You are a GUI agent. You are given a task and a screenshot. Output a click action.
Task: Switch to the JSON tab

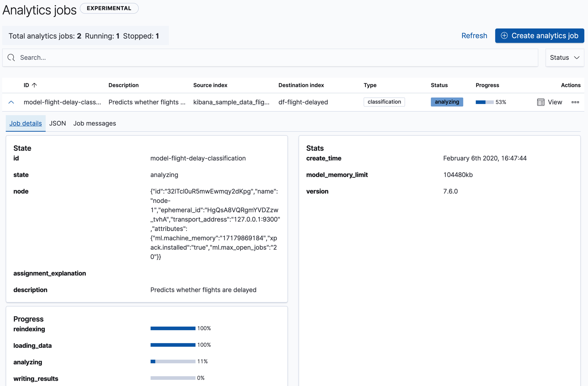[x=58, y=123]
